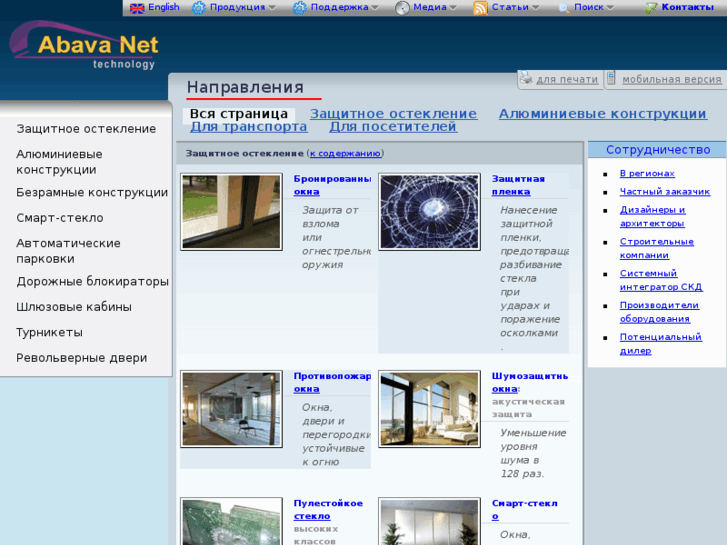The width and height of the screenshot is (727, 545).
Task: Open the Продукция menu
Action: coord(237,7)
